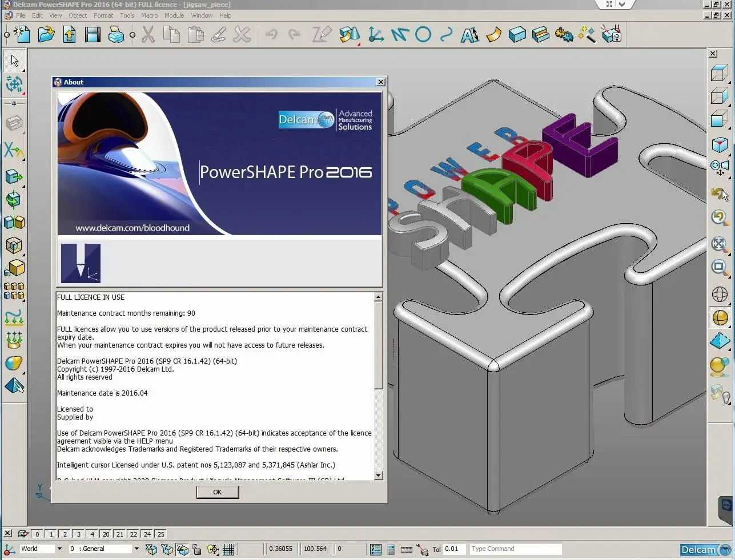Open the Macro menu
735x560 pixels.
tap(149, 15)
